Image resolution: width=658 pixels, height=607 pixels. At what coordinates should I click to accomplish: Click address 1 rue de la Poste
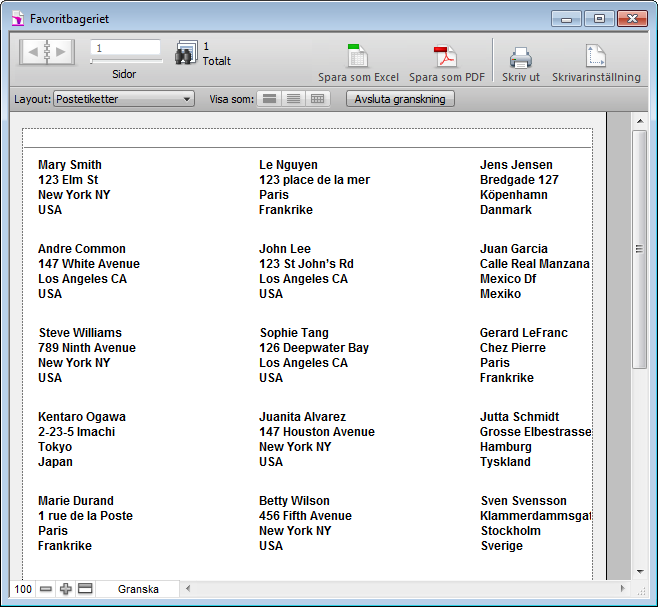point(85,515)
